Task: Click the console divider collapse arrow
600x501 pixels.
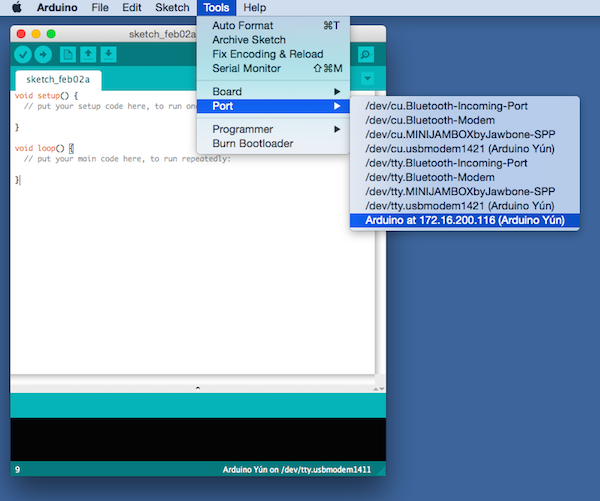Action: point(197,388)
